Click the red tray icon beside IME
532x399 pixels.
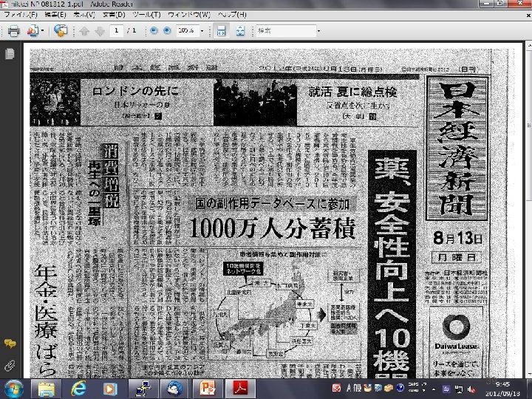(336, 388)
